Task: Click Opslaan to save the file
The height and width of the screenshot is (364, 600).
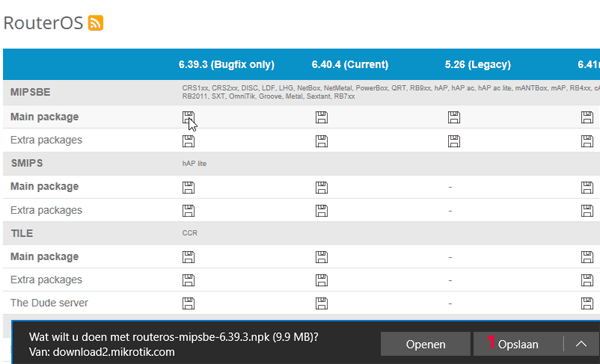Action: pyautogui.click(x=518, y=344)
